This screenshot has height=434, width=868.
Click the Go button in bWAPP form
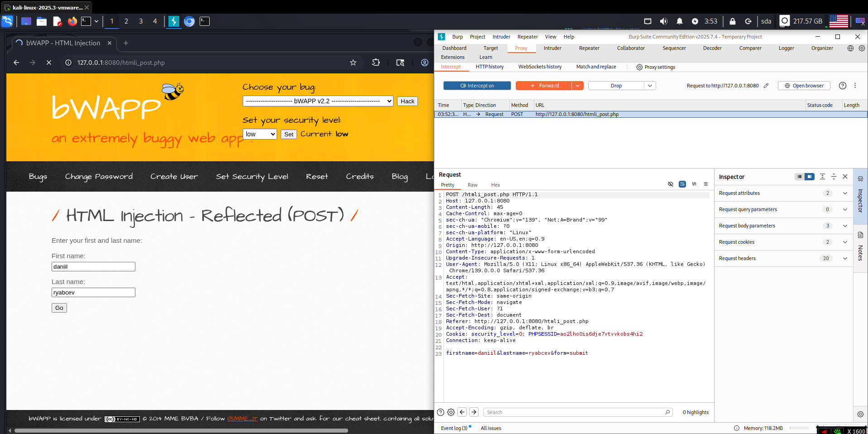point(59,308)
